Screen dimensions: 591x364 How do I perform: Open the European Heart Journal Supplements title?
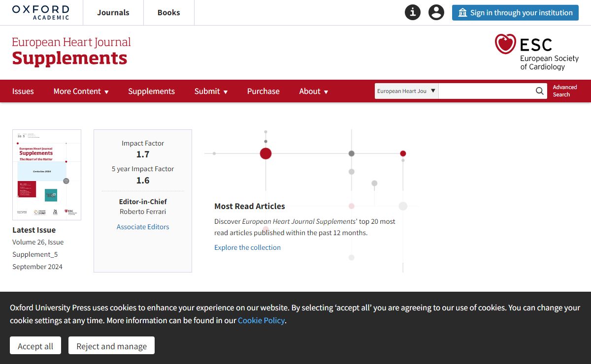(71, 51)
